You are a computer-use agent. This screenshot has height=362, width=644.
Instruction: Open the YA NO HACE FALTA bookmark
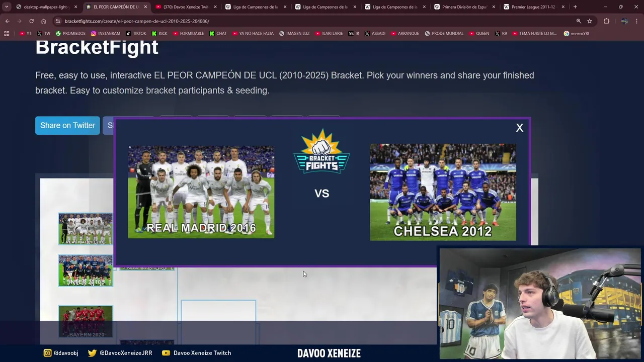[253, 34]
